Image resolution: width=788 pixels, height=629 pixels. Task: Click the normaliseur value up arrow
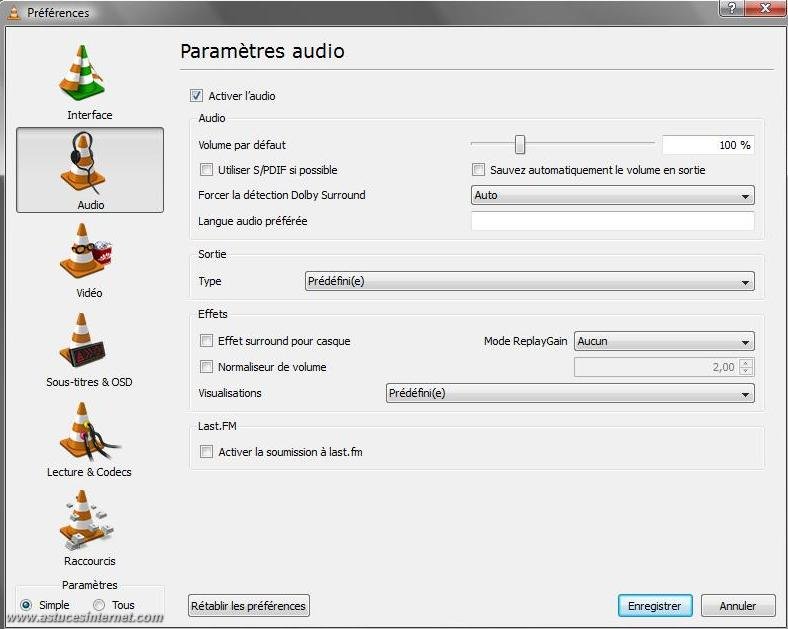(746, 363)
